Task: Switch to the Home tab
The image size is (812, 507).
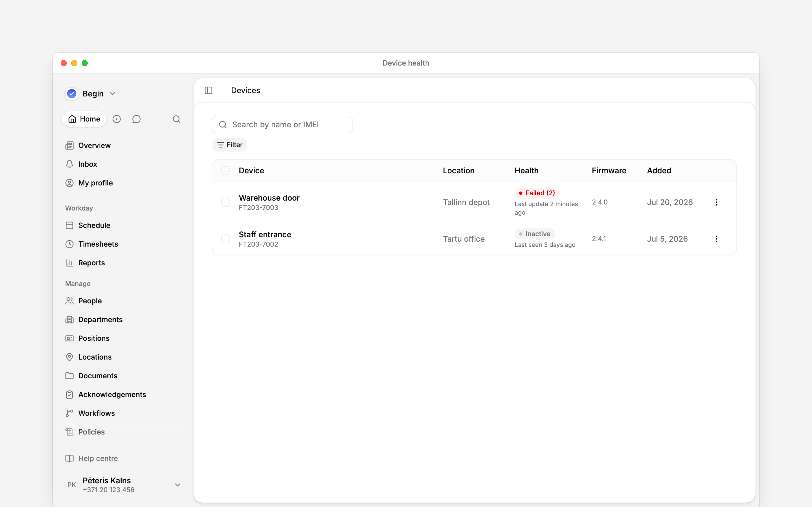Action: 84,119
